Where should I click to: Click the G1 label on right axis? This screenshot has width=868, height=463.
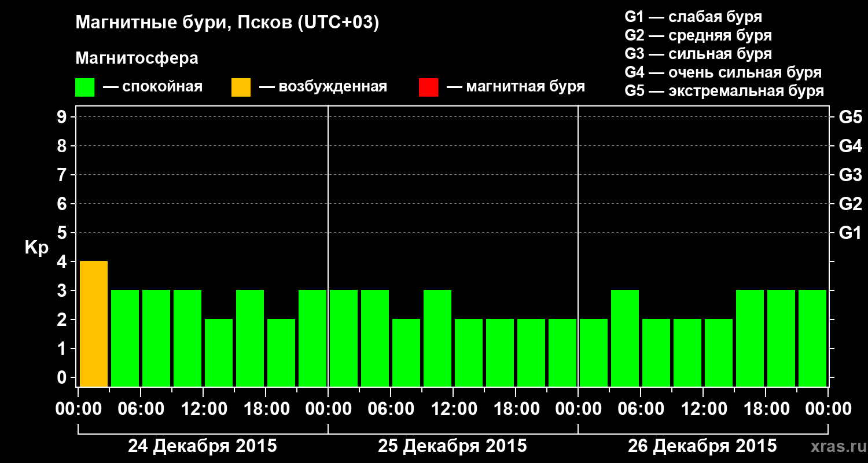pos(851,233)
